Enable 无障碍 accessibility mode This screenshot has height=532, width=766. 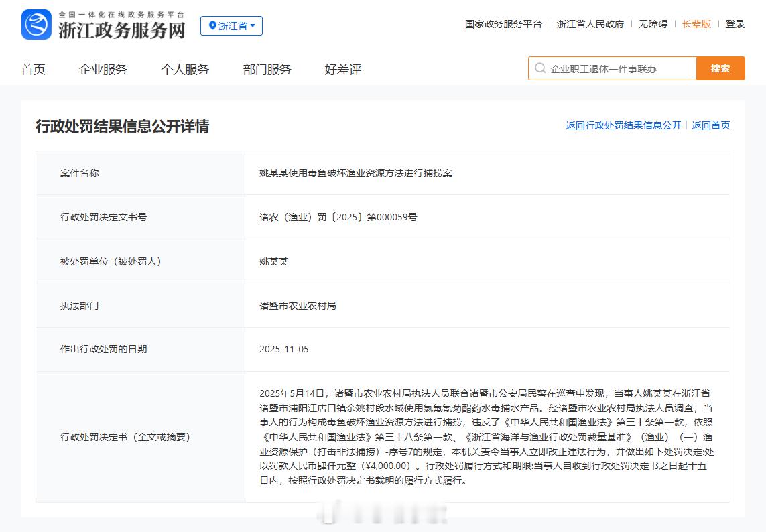[653, 23]
